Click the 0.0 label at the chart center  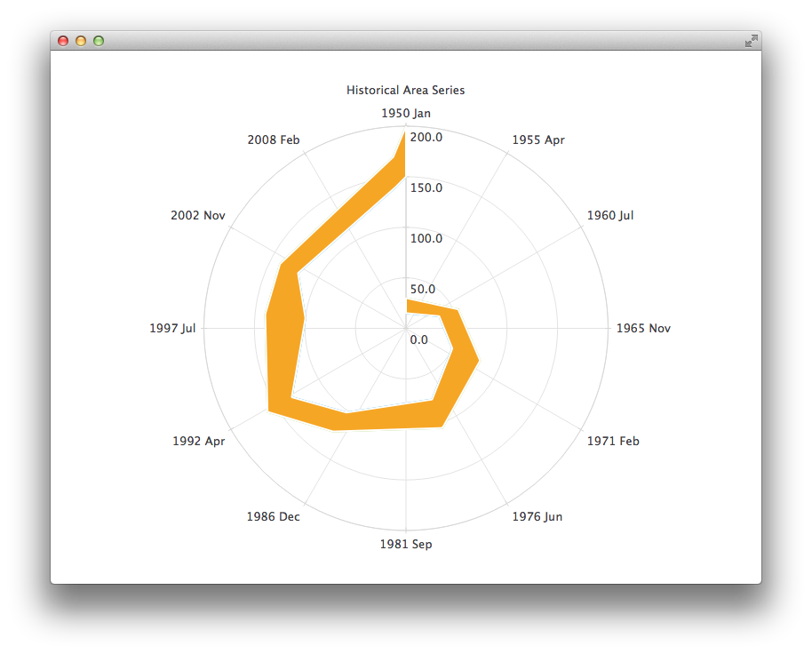coord(418,339)
